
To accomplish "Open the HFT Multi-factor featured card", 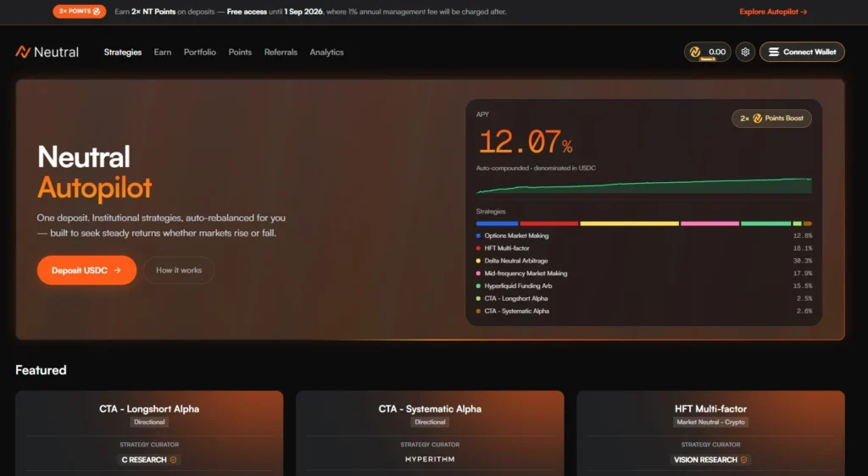I will coord(711,434).
